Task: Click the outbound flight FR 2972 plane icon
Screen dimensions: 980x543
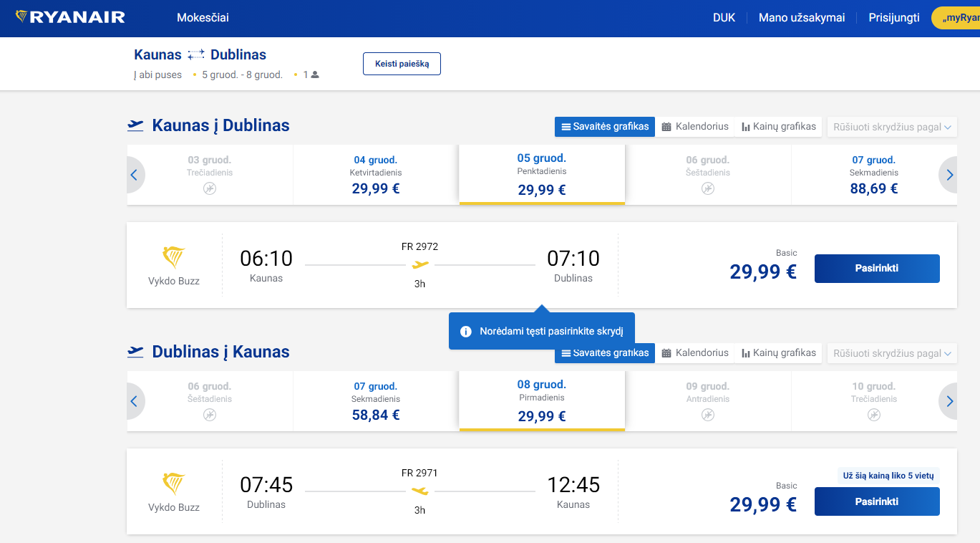Action: coord(420,265)
